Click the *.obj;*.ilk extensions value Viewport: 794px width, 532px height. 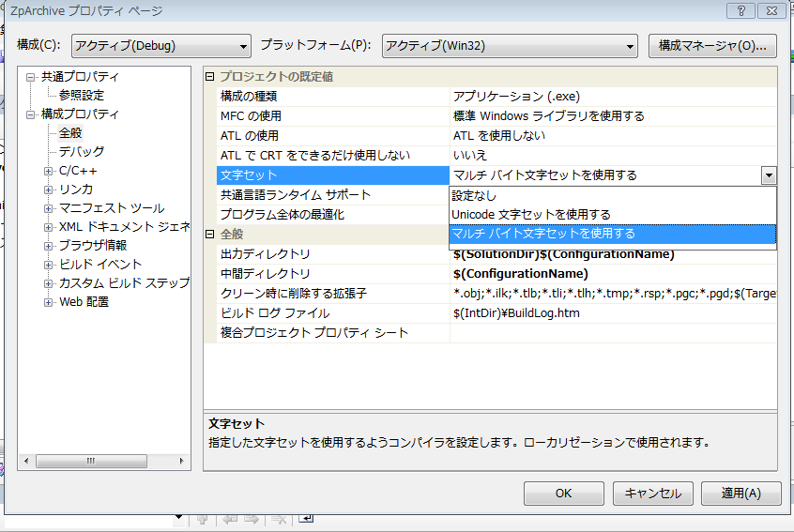click(614, 294)
